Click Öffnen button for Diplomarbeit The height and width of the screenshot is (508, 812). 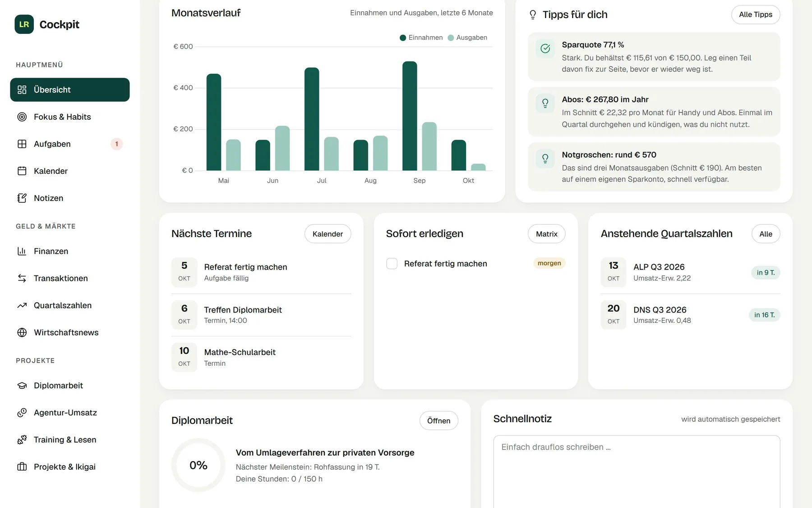pos(438,421)
